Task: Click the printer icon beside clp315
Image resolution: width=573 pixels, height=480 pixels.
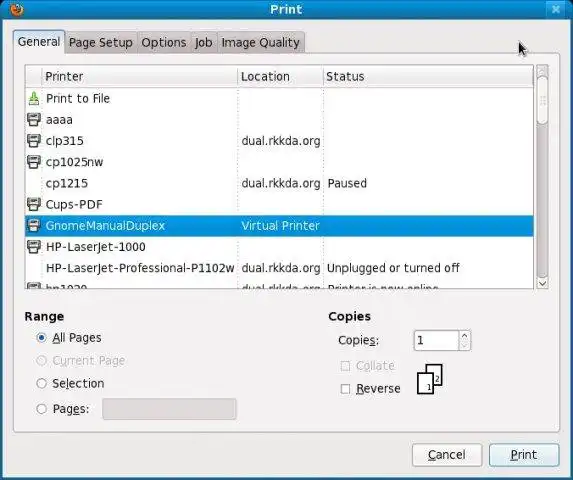Action: (x=34, y=141)
